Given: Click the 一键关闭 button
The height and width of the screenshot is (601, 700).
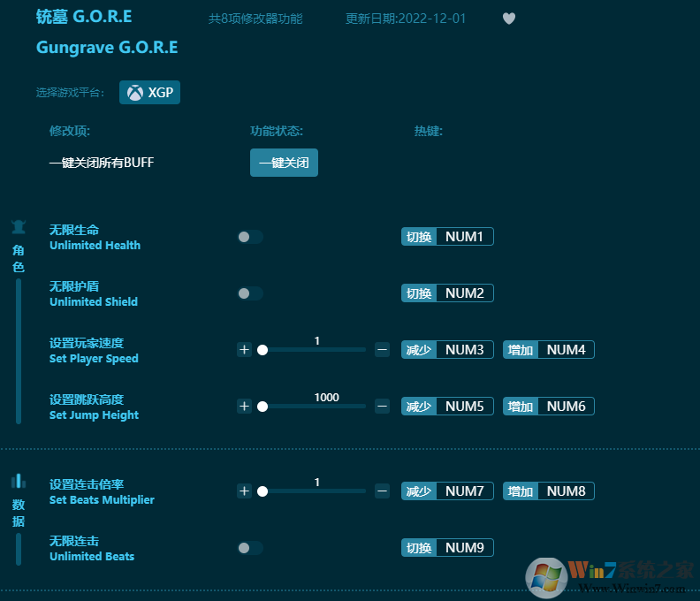Looking at the screenshot, I should click(284, 163).
